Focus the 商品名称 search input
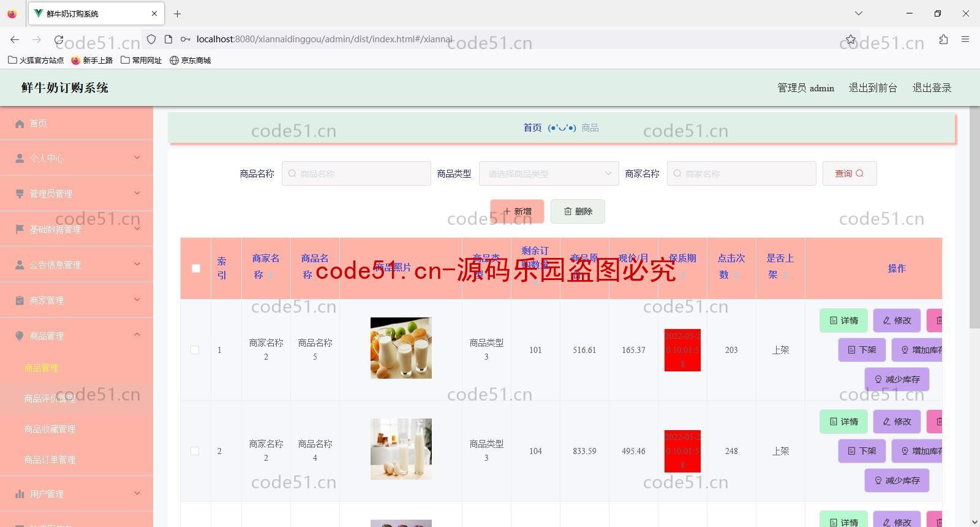The image size is (980, 527). click(356, 173)
